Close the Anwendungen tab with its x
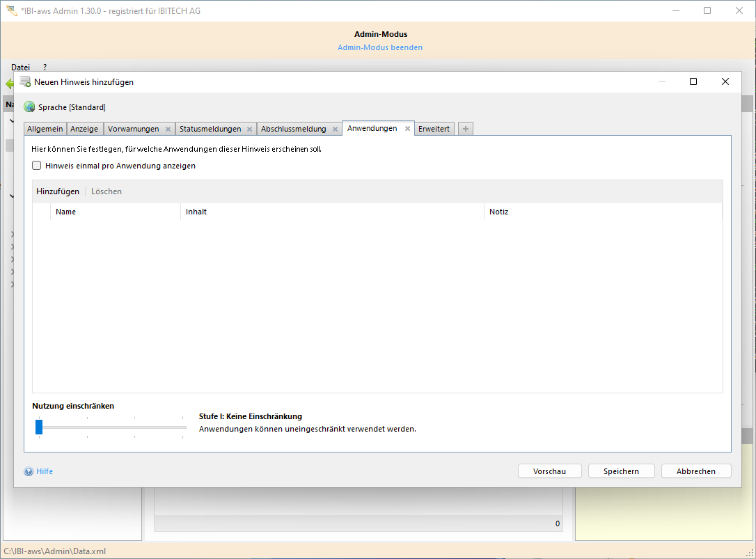Screen dimensions: 756x559 pos(407,129)
